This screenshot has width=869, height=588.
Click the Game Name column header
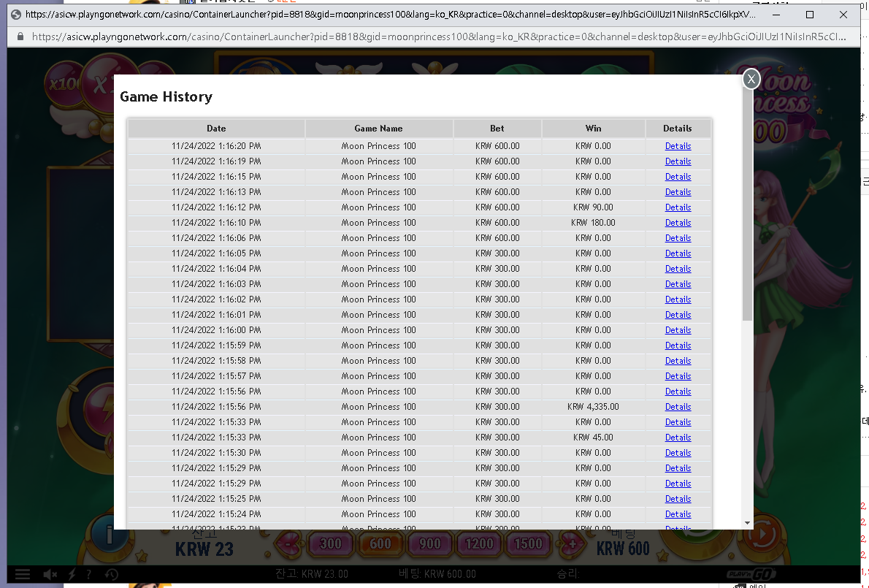(x=378, y=128)
